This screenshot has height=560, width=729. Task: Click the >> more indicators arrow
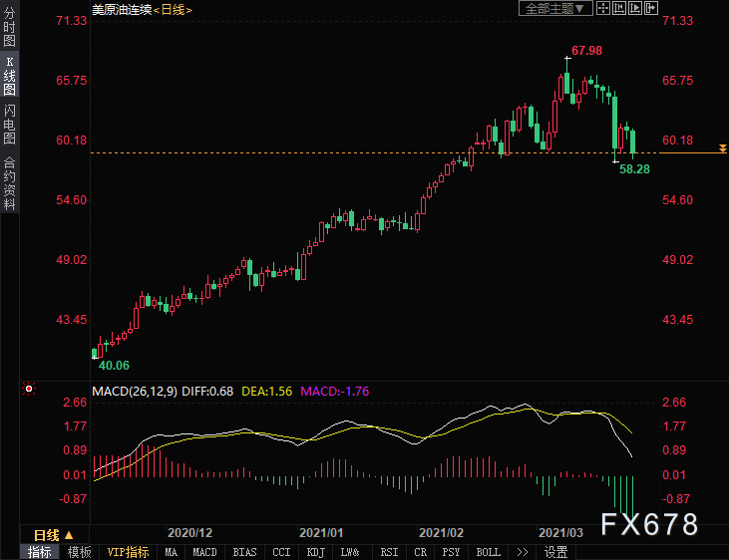[x=522, y=552]
